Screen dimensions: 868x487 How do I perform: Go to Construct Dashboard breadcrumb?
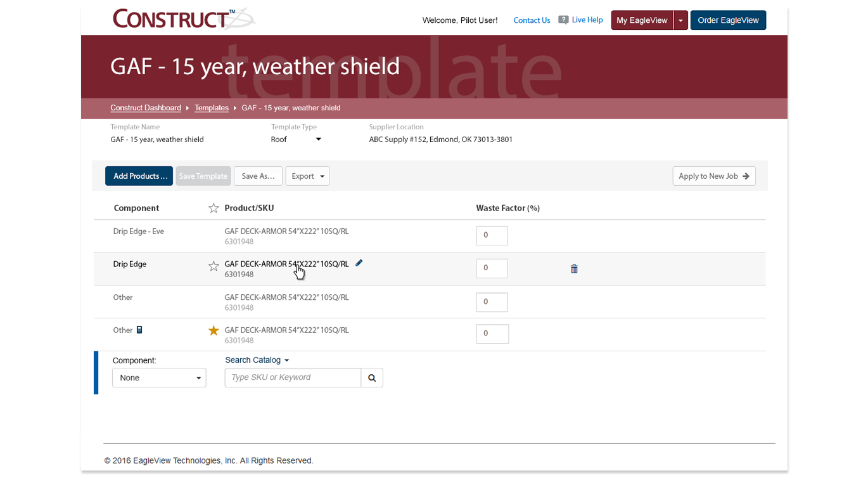pos(146,108)
